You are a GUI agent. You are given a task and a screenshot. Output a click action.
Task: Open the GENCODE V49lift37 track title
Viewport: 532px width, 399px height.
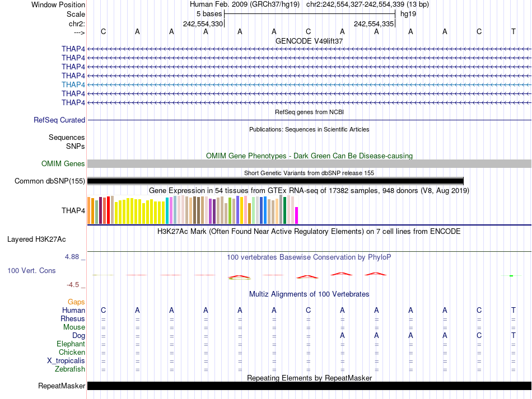pyautogui.click(x=309, y=41)
